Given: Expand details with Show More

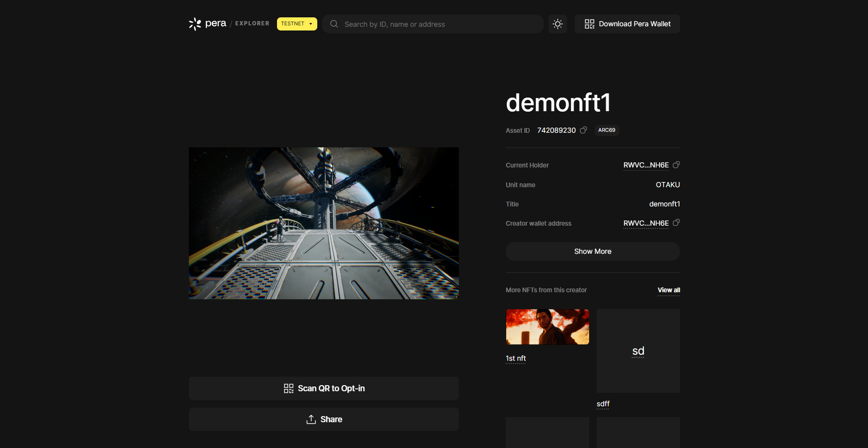Looking at the screenshot, I should tap(593, 251).
